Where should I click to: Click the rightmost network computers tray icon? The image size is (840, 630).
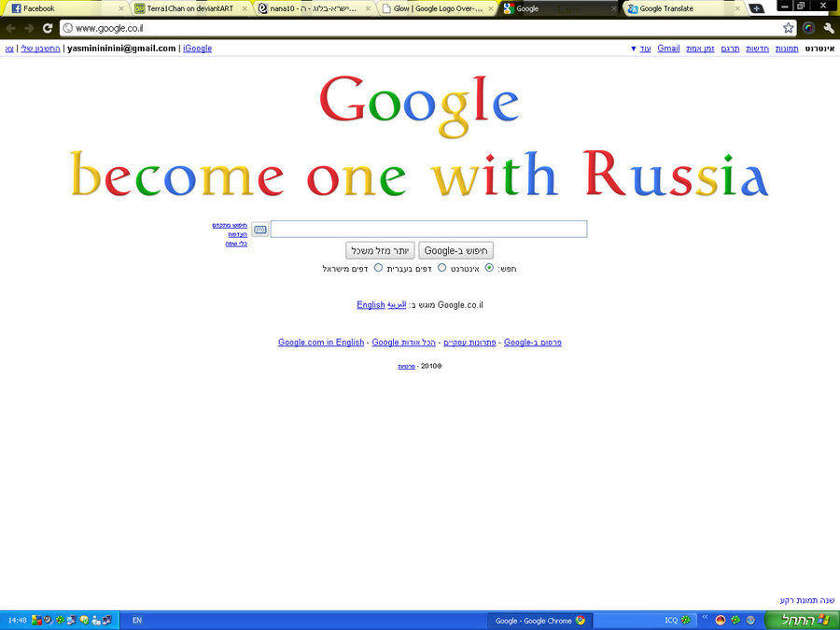pos(107,621)
